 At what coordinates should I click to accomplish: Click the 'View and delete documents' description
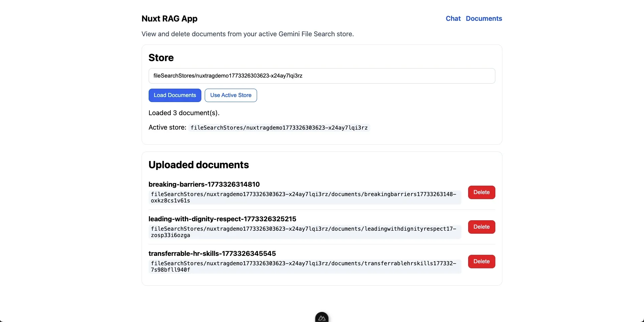coord(248,34)
